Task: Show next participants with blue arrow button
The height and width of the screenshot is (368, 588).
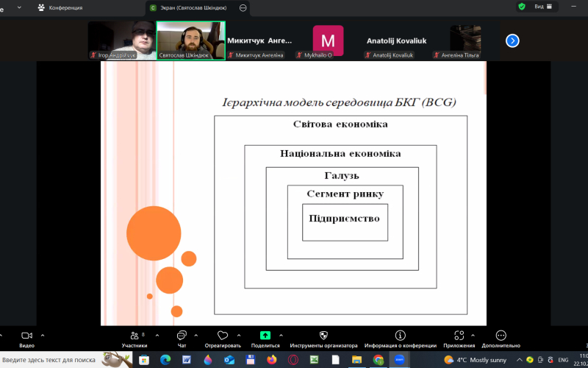Action: [x=512, y=40]
